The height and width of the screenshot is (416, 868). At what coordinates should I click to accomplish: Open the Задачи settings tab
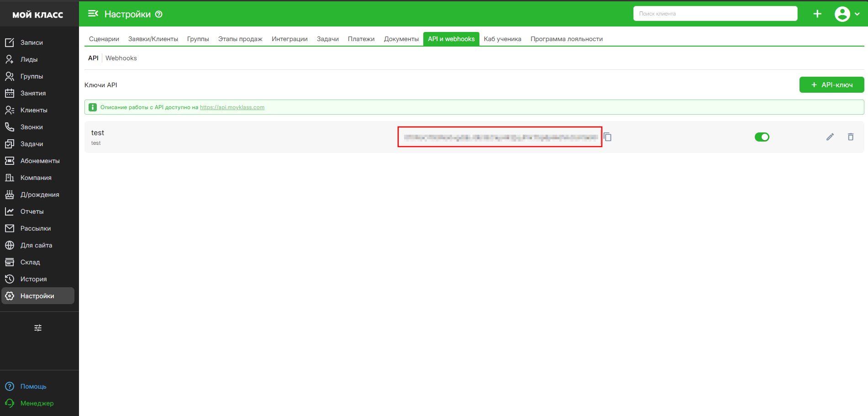coord(328,39)
